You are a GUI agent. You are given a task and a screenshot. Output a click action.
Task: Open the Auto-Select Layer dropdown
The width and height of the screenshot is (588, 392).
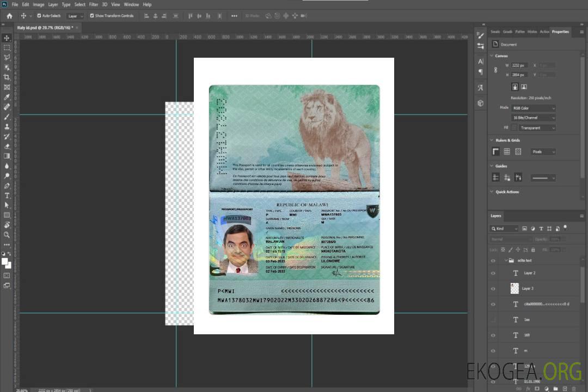pyautogui.click(x=75, y=16)
